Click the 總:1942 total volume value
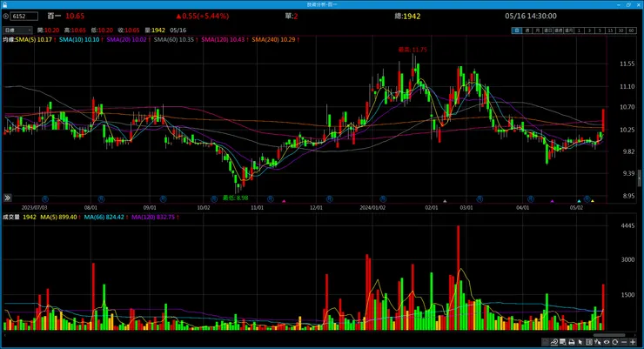The width and height of the screenshot is (644, 349). [407, 16]
